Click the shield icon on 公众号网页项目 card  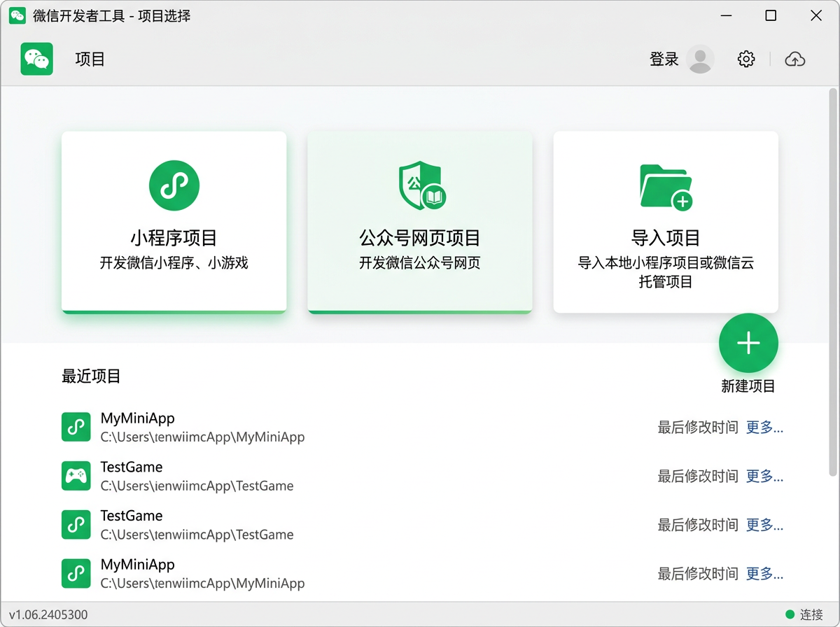tap(421, 185)
